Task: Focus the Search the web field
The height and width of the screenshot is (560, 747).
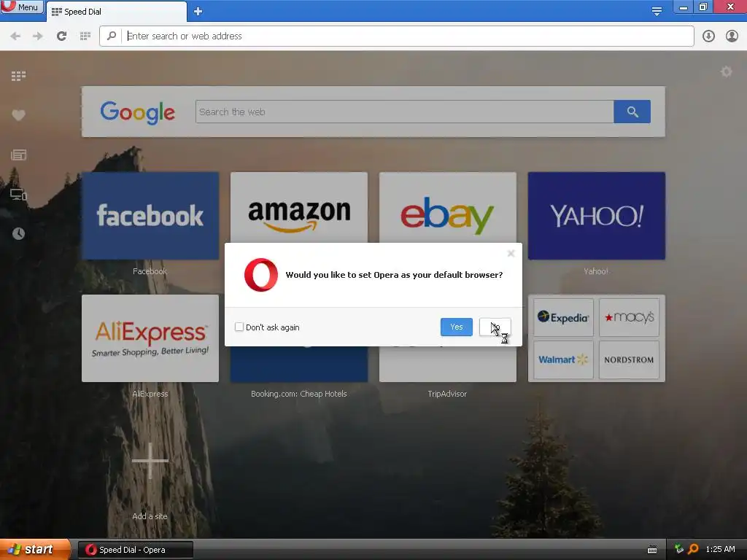Action: point(404,112)
